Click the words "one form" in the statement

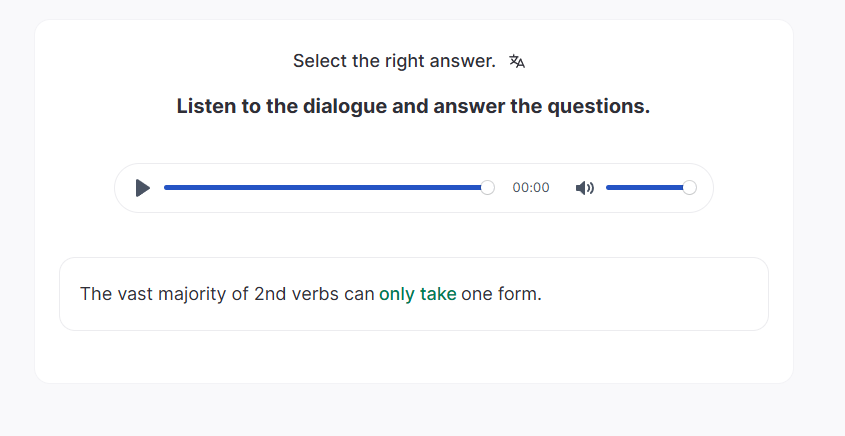[x=500, y=294]
